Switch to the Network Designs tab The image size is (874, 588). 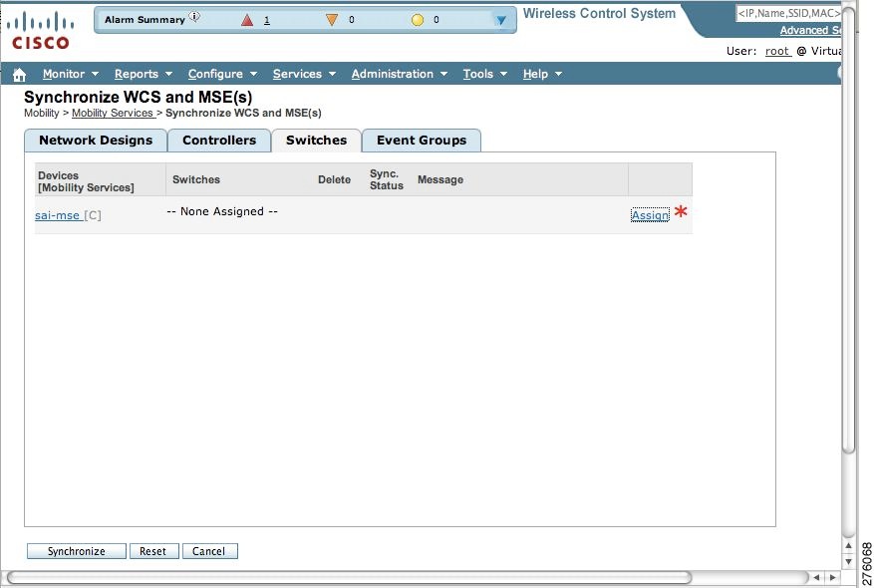tap(96, 141)
